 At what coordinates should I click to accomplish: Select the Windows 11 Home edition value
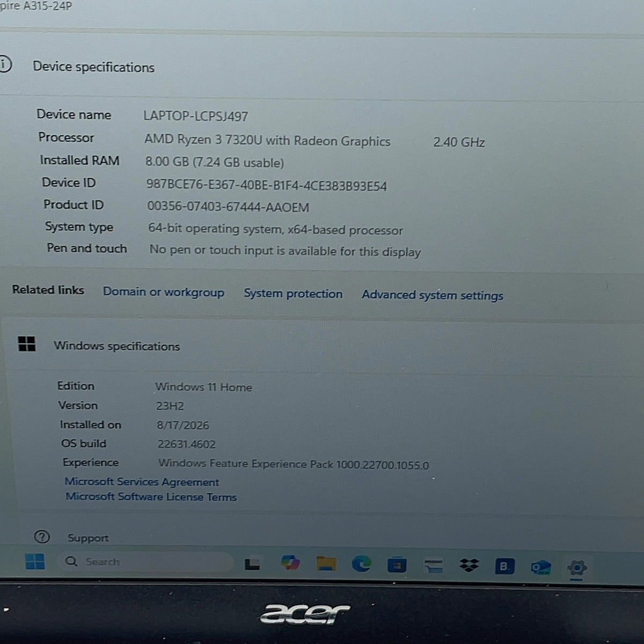(203, 387)
